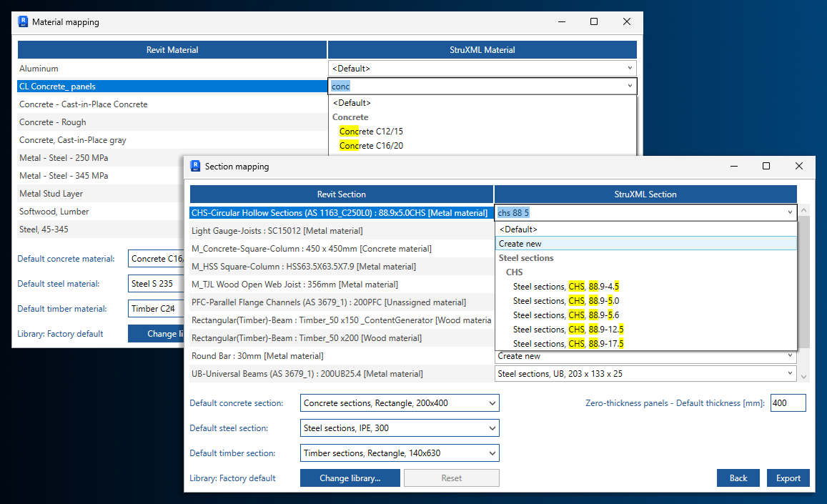Screen dimensions: 827x504
Task: Choose <Default> in section dropdown list
Action: point(518,229)
